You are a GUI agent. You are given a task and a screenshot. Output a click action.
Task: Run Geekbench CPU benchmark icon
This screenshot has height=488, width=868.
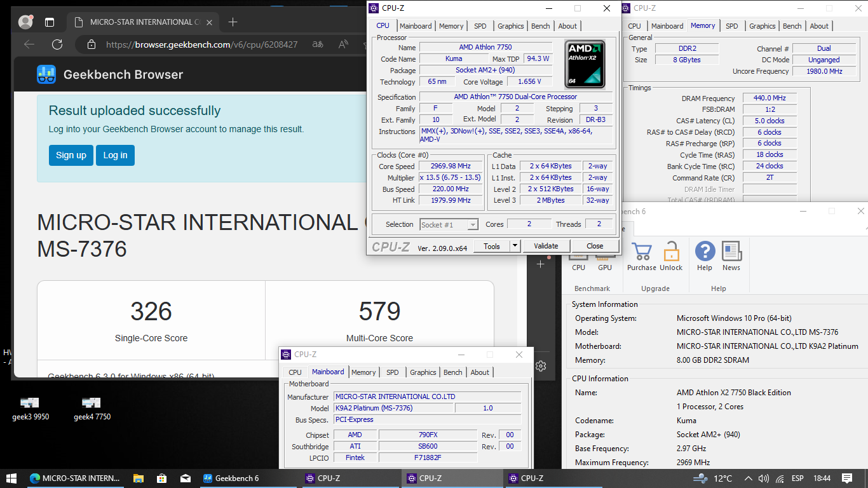(578, 256)
